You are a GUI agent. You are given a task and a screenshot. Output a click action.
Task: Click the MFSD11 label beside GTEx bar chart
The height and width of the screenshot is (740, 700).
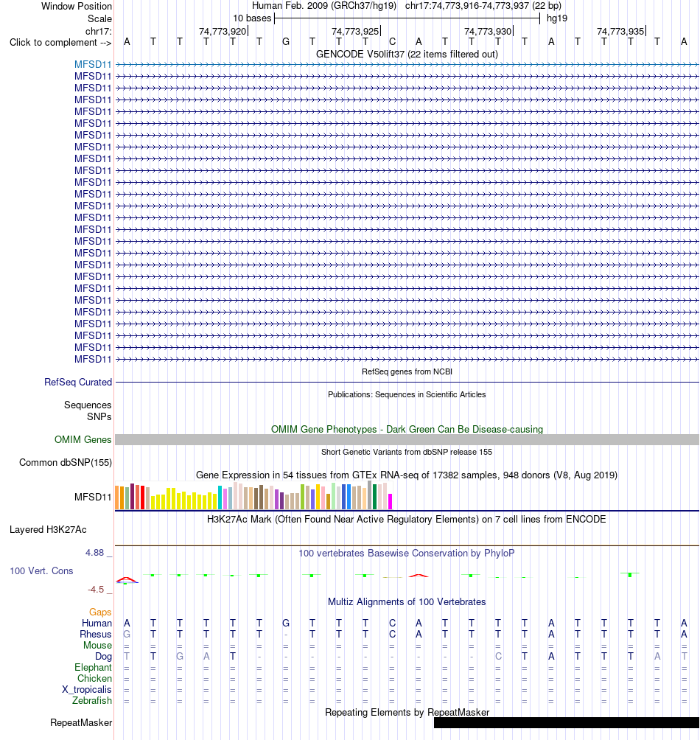pyautogui.click(x=93, y=497)
